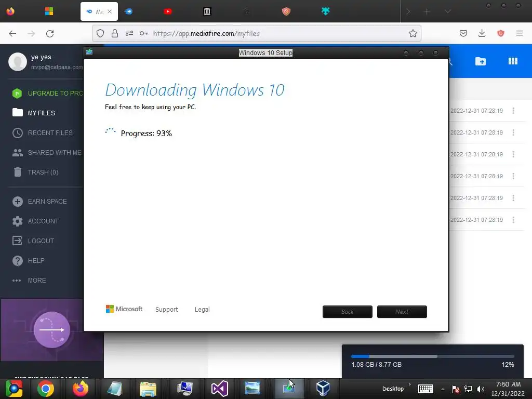Open saved logins key icon
Screen dimensions: 532x399
[144, 33]
